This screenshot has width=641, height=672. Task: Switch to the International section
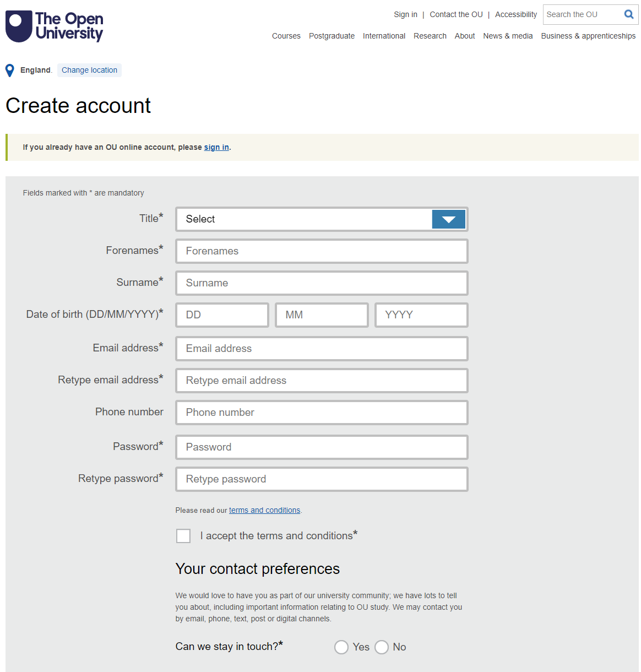click(384, 36)
